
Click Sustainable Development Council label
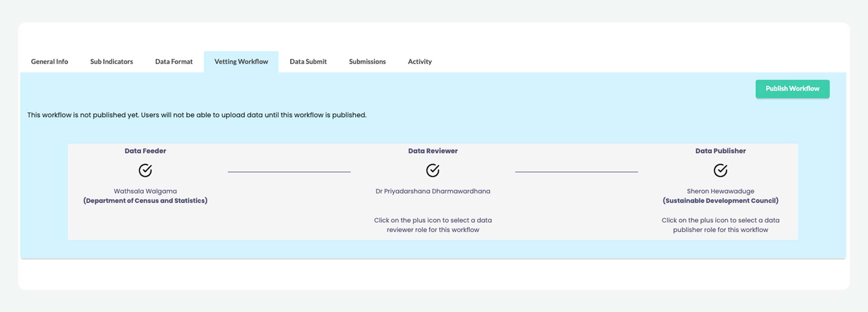click(x=720, y=200)
